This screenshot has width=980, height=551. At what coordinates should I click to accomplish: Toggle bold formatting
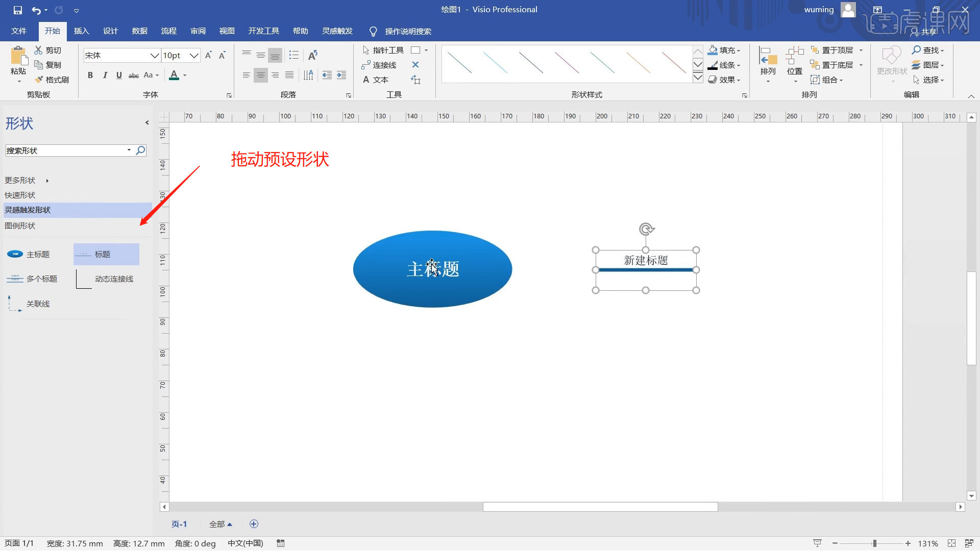[x=90, y=75]
